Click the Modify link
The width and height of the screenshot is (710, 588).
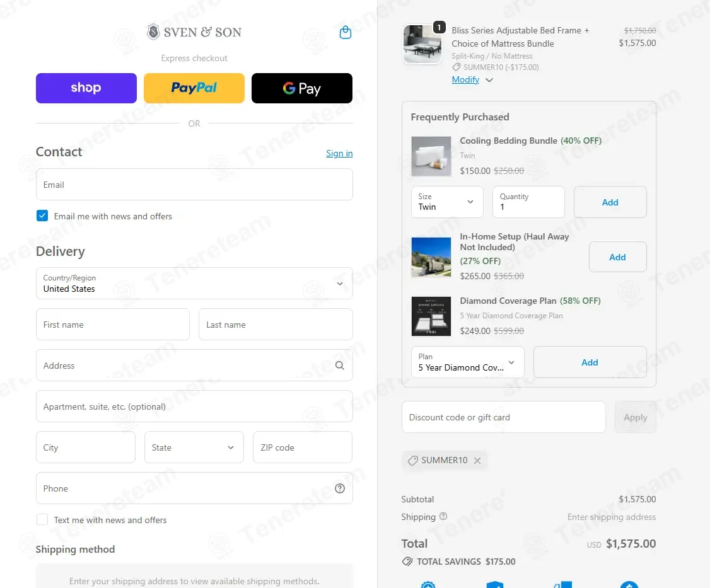click(x=465, y=79)
